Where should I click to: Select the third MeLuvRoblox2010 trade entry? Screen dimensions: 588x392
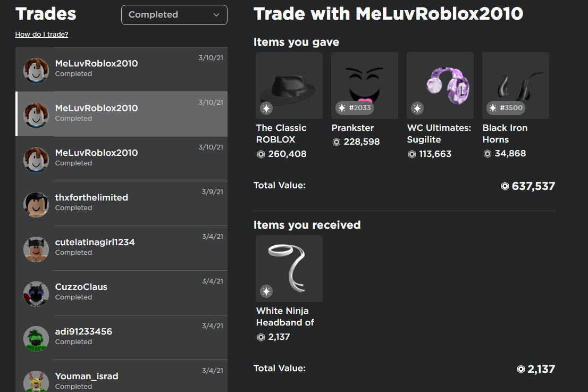pyautogui.click(x=121, y=159)
